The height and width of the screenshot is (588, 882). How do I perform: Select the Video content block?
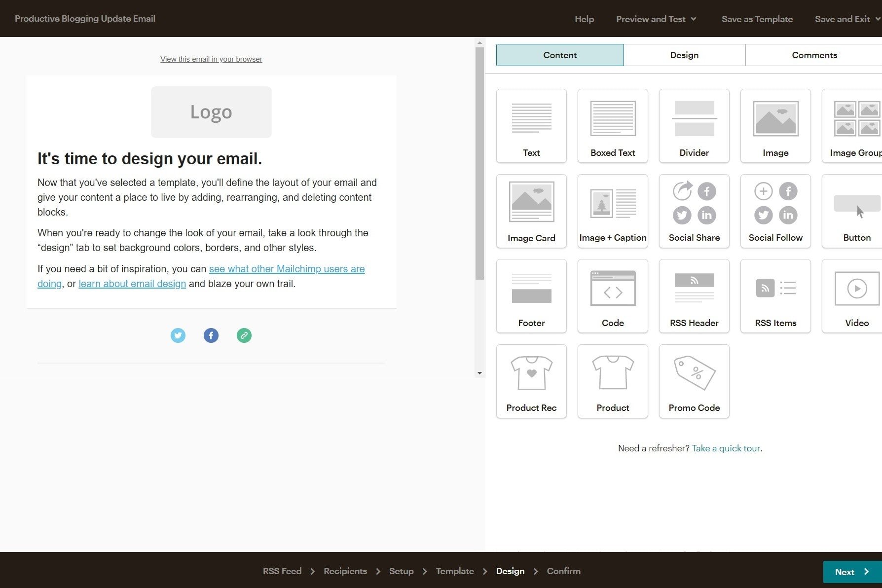tap(852, 296)
